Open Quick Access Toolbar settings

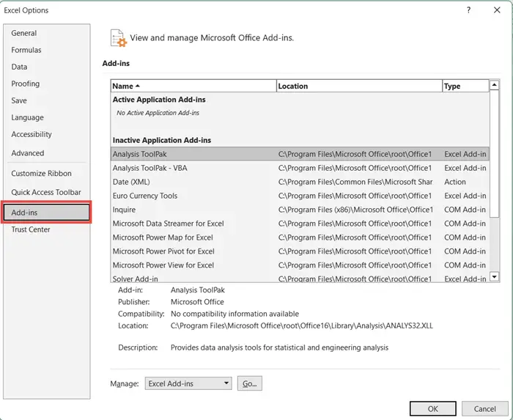click(x=46, y=192)
